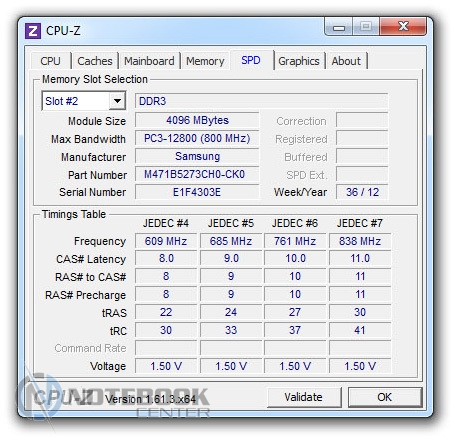Click the Week/Year 36 / 12 field

tap(362, 192)
